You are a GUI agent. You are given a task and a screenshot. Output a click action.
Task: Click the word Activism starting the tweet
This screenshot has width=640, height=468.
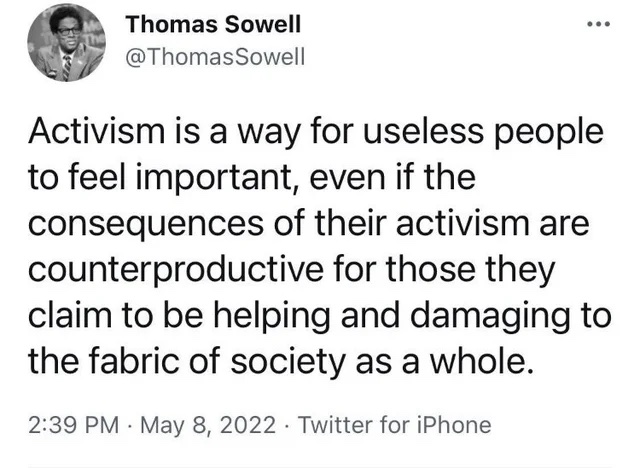pos(96,131)
